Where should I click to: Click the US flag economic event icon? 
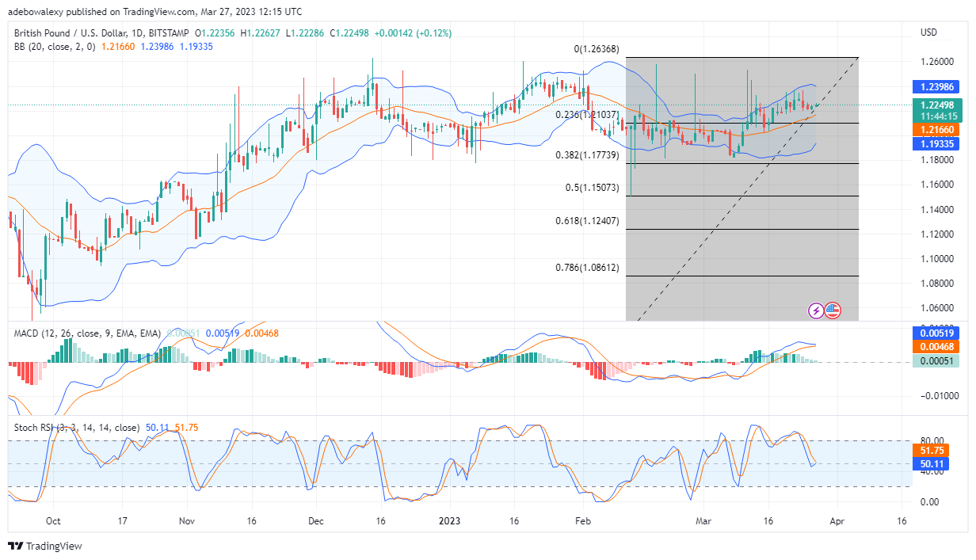[832, 310]
